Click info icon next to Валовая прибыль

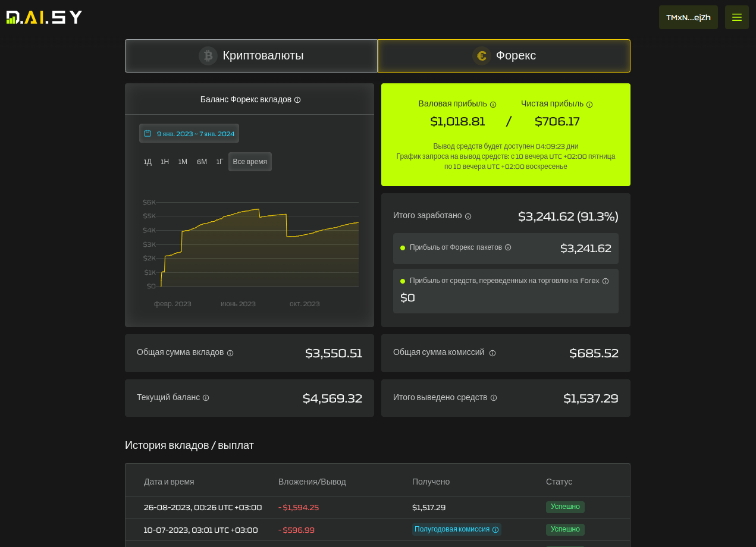click(x=493, y=105)
